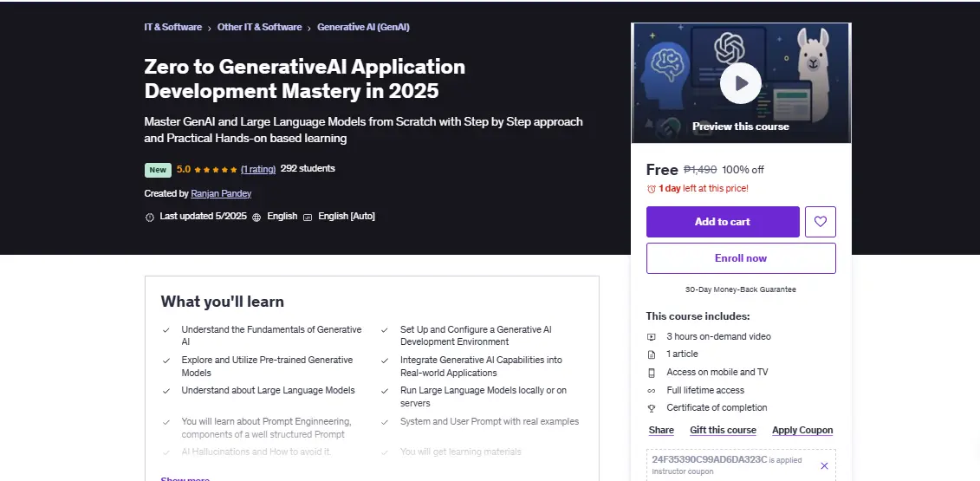The image size is (980, 481).
Task: Click checkmark beside You will learn about Prompt Engineering
Action: click(166, 421)
